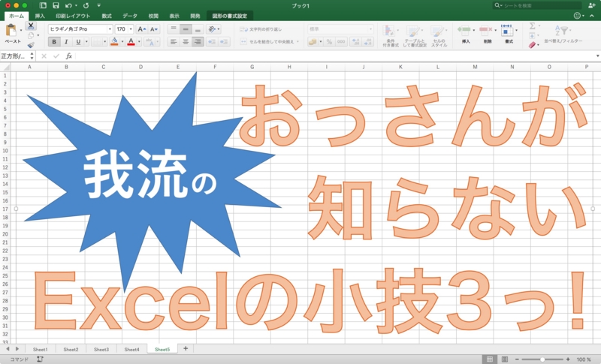Open Format as Table (テーブルとして書式設定)
601x364 pixels.
coord(415,35)
